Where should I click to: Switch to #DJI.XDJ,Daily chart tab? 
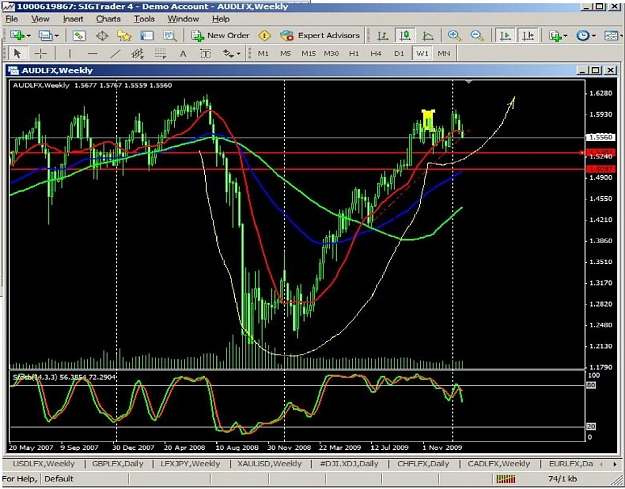click(x=349, y=464)
